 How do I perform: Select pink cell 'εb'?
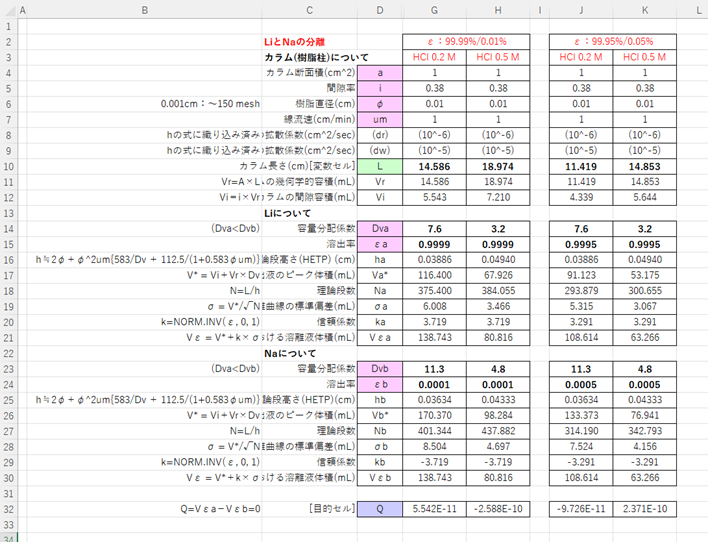pyautogui.click(x=380, y=385)
